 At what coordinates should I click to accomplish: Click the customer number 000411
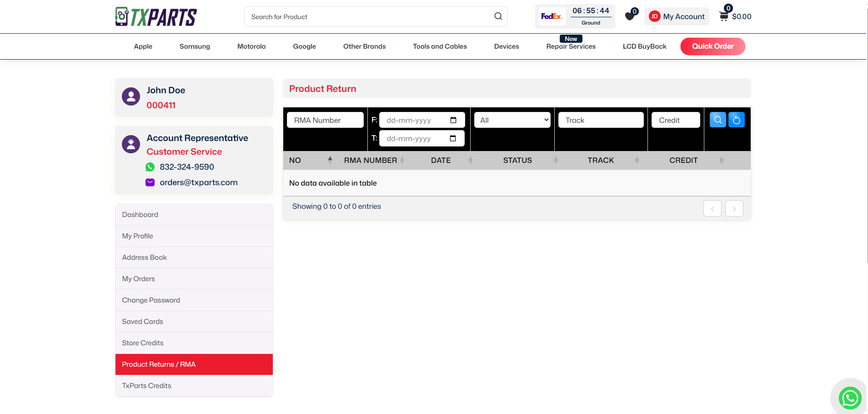[161, 105]
